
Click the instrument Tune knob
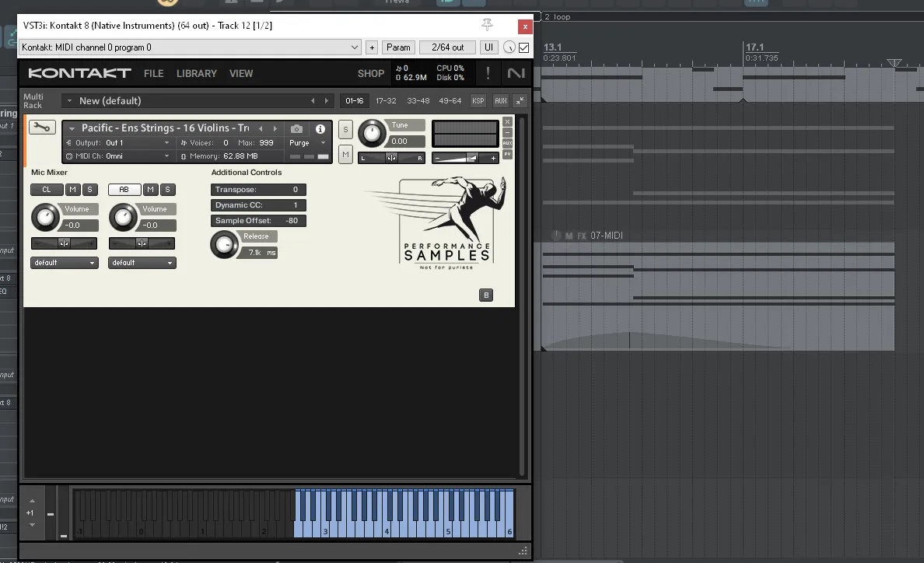[x=372, y=133]
